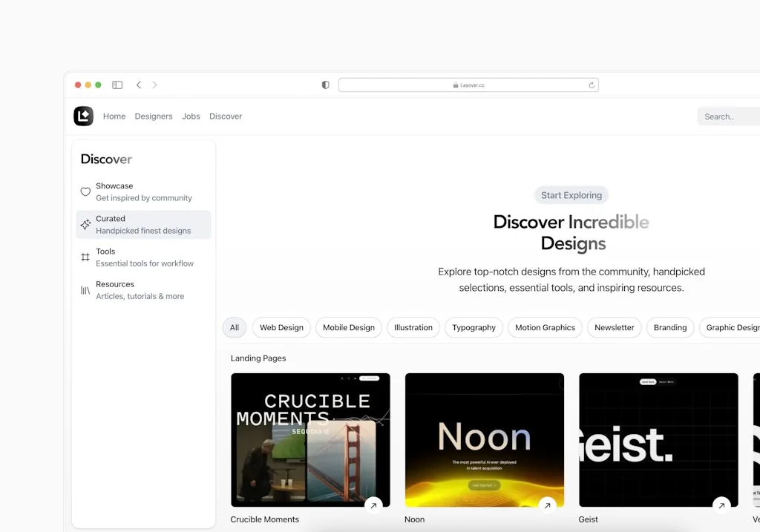The width and height of the screenshot is (760, 532).
Task: Click into the Search field
Action: (727, 116)
